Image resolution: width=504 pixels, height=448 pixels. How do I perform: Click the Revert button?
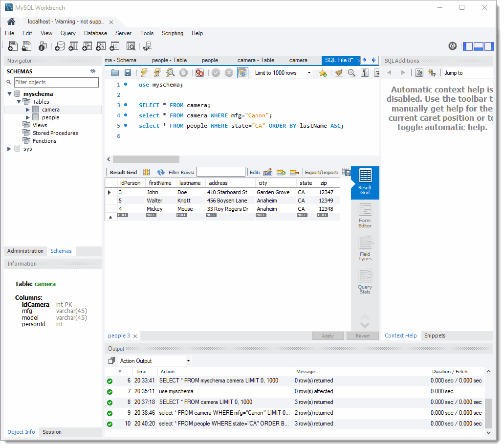click(363, 336)
